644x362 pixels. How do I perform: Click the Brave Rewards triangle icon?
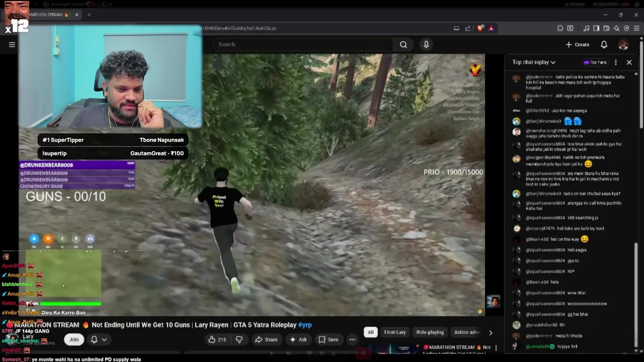[491, 28]
